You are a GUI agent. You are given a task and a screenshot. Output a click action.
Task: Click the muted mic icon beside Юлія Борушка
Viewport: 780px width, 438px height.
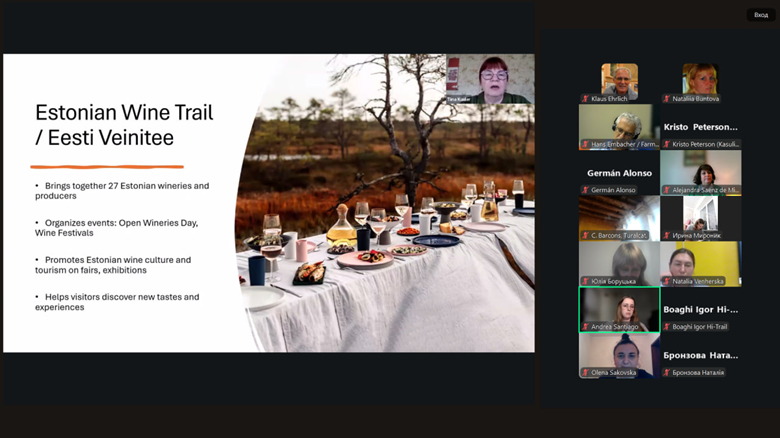click(x=585, y=281)
